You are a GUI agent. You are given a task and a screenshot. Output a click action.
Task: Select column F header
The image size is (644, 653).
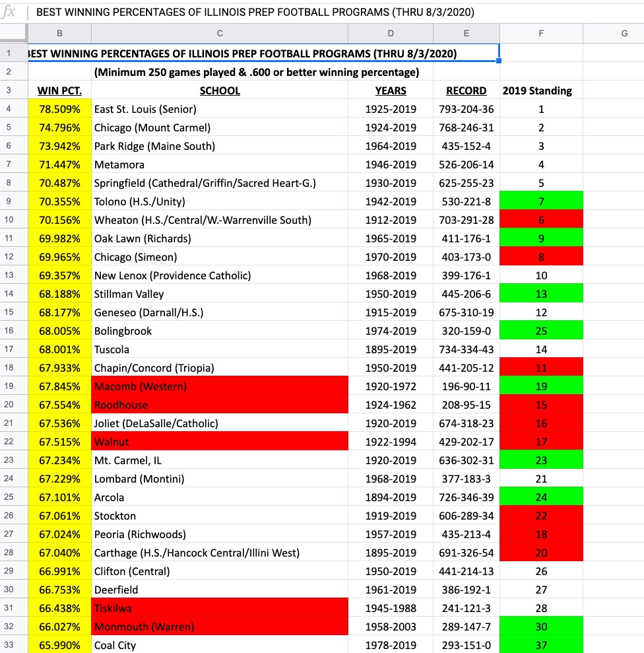coord(541,33)
